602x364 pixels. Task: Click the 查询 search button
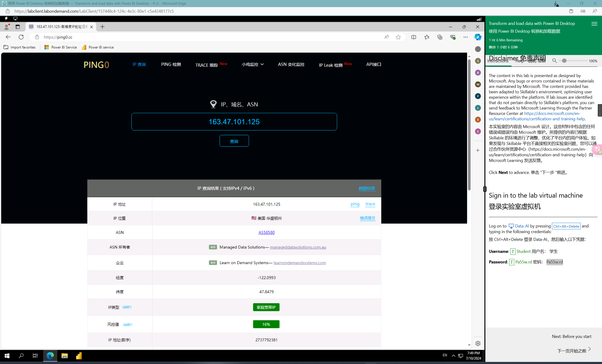click(234, 141)
